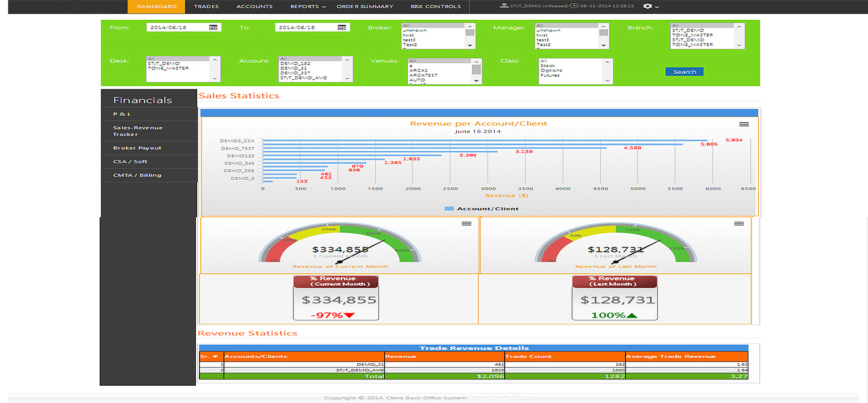
Task: Click the Branch list down scroll arrow
Action: (x=738, y=45)
